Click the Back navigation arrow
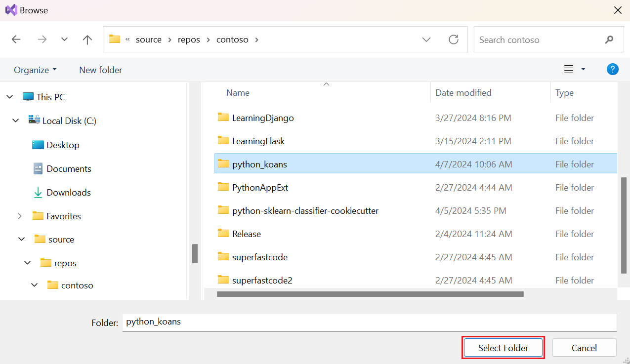The width and height of the screenshot is (630, 364). click(16, 40)
